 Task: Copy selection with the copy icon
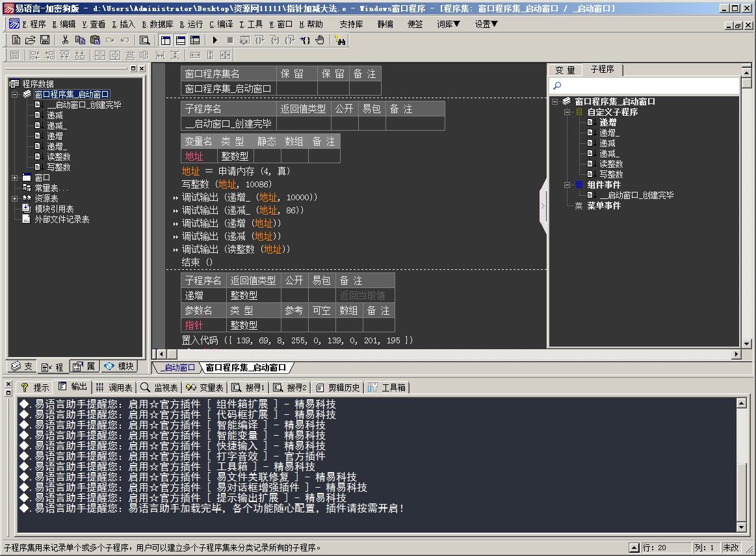pos(80,40)
